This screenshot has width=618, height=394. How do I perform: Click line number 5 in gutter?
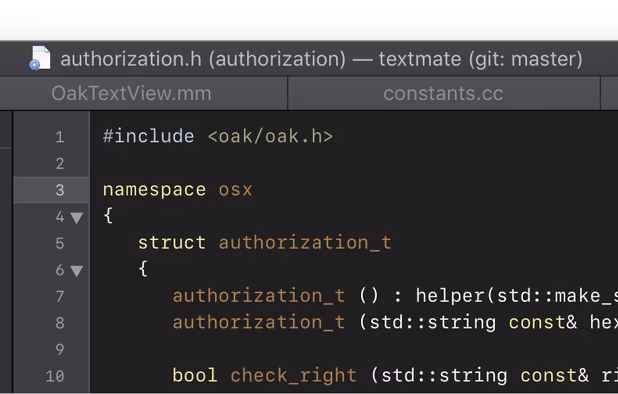coord(60,243)
